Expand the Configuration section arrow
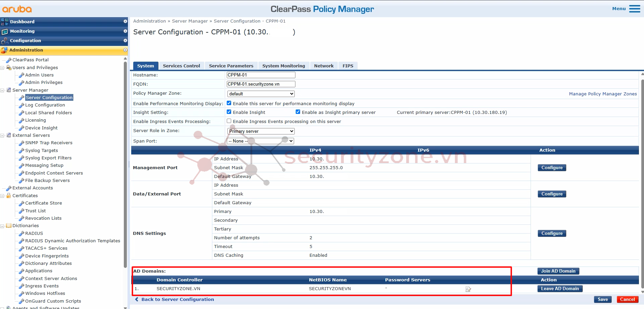The width and height of the screenshot is (644, 309). (x=125, y=40)
